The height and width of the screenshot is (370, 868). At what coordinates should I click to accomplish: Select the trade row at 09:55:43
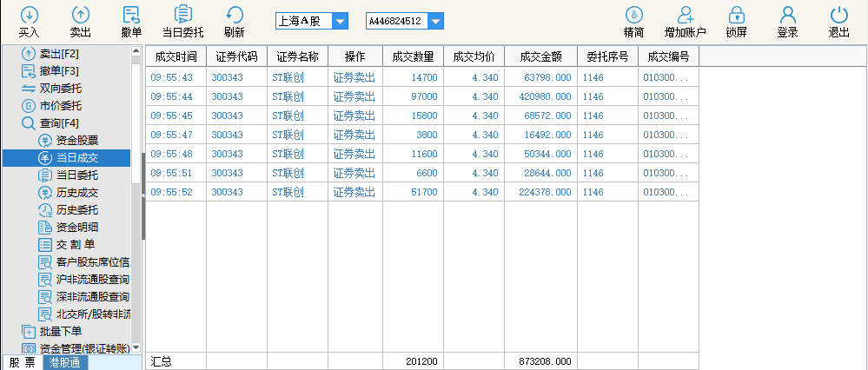coord(422,77)
